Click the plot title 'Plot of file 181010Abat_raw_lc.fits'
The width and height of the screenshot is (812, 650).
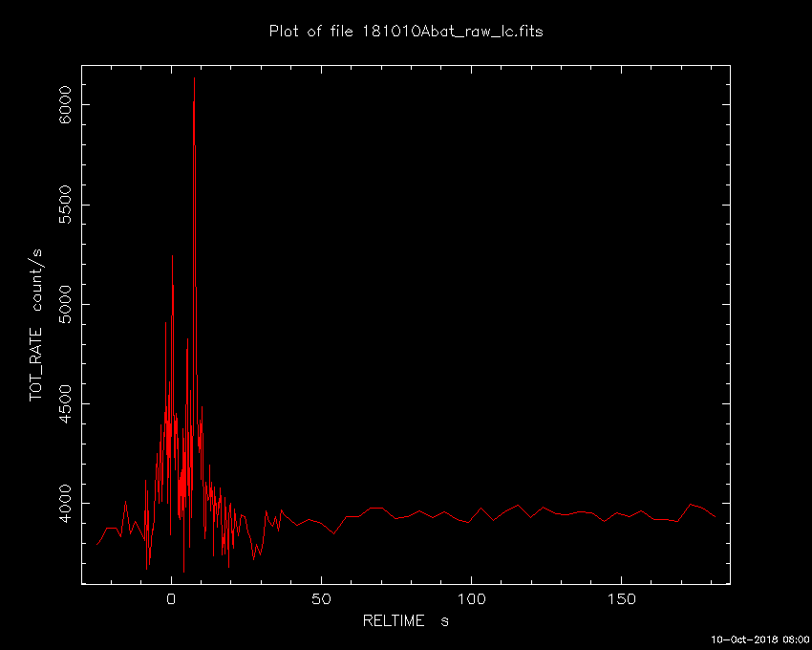coord(406,32)
